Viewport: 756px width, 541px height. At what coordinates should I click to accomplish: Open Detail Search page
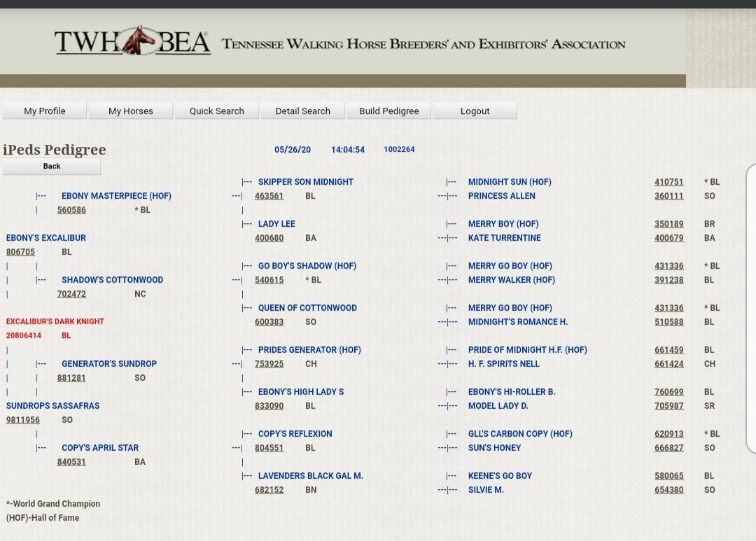(x=303, y=111)
